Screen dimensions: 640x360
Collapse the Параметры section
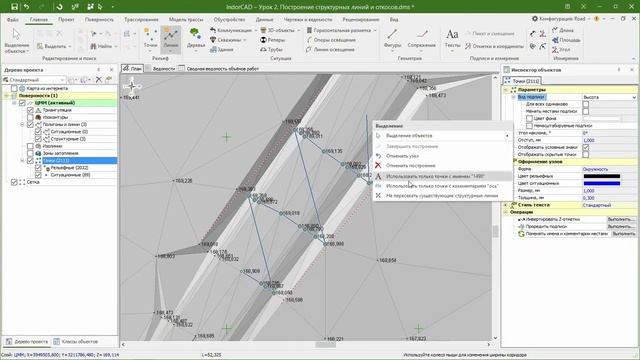point(506,90)
